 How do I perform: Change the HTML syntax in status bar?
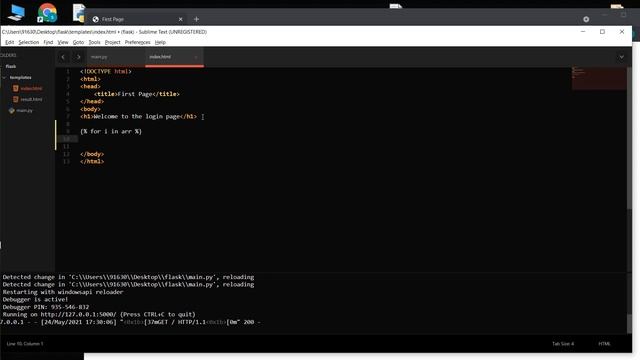[604, 344]
